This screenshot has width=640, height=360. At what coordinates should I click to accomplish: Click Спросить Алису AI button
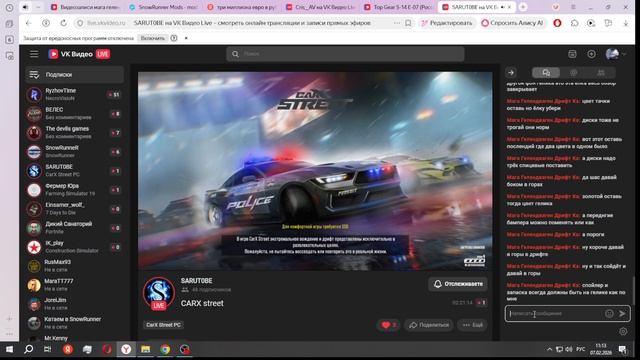coord(513,23)
